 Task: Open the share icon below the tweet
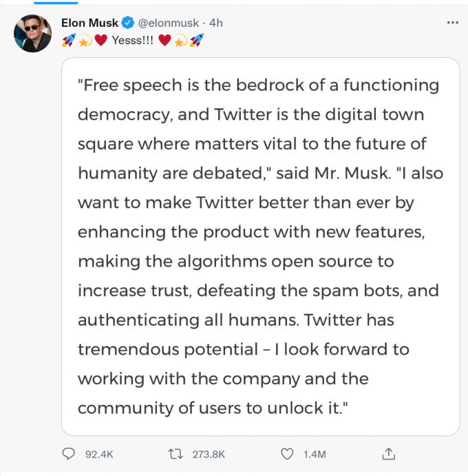pos(389,454)
